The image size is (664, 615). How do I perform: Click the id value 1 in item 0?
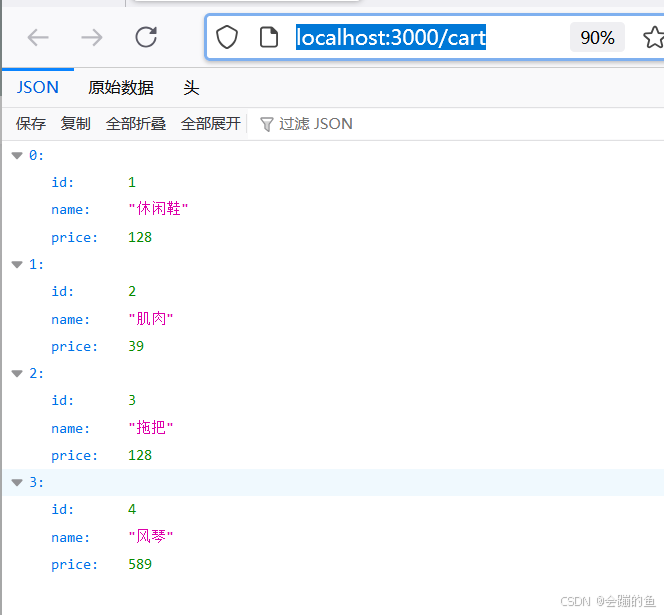(132, 182)
